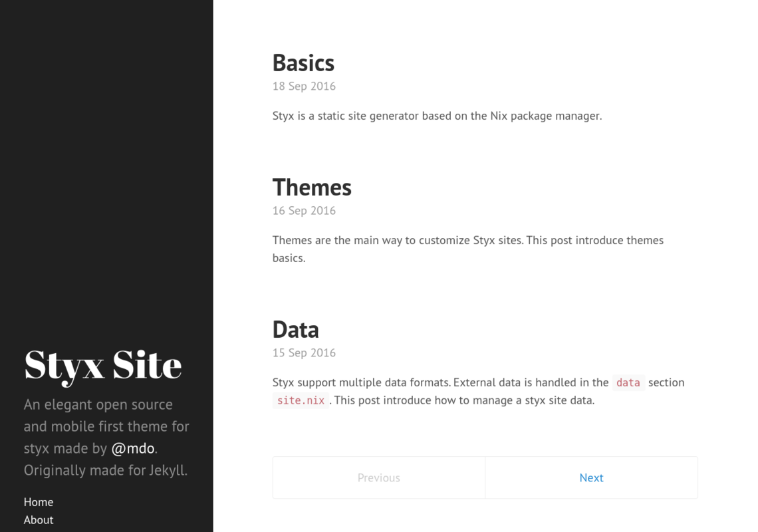Click the Styx Site sidebar heading
758x532 pixels.
[103, 366]
